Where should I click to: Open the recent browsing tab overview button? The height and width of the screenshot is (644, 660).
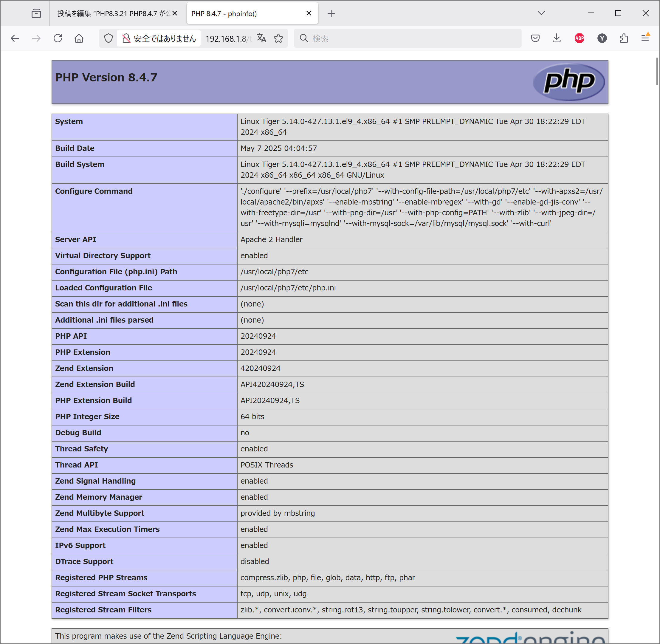pos(36,13)
